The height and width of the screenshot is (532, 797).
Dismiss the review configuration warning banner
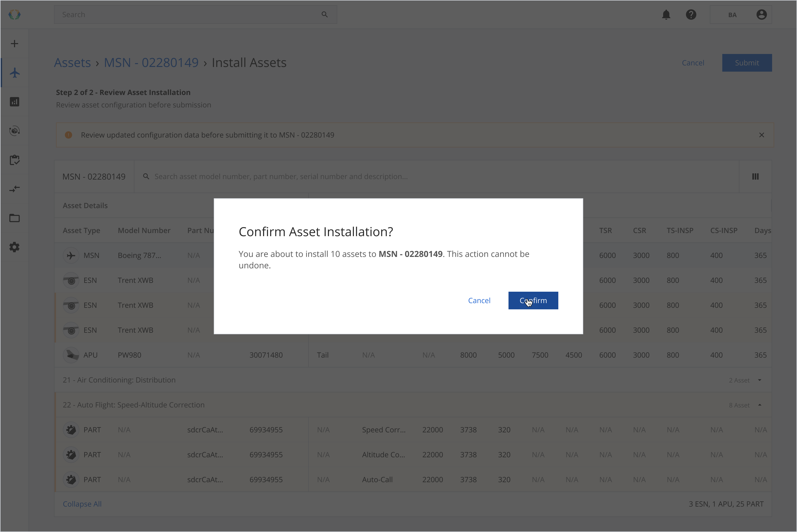tap(761, 135)
